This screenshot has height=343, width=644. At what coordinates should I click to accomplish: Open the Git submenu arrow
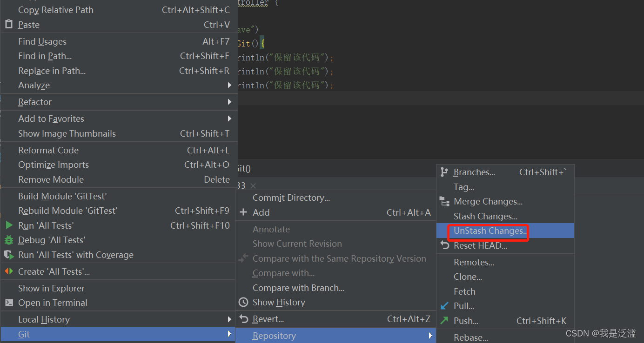coord(229,334)
